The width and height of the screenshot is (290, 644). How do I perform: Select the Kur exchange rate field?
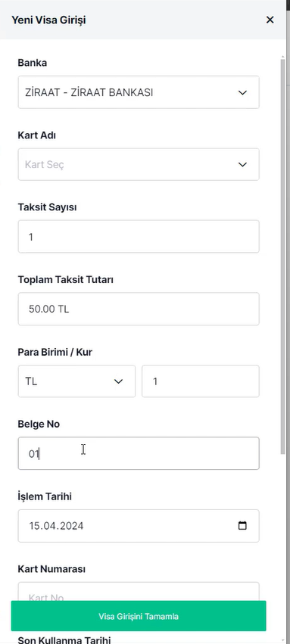201,381
